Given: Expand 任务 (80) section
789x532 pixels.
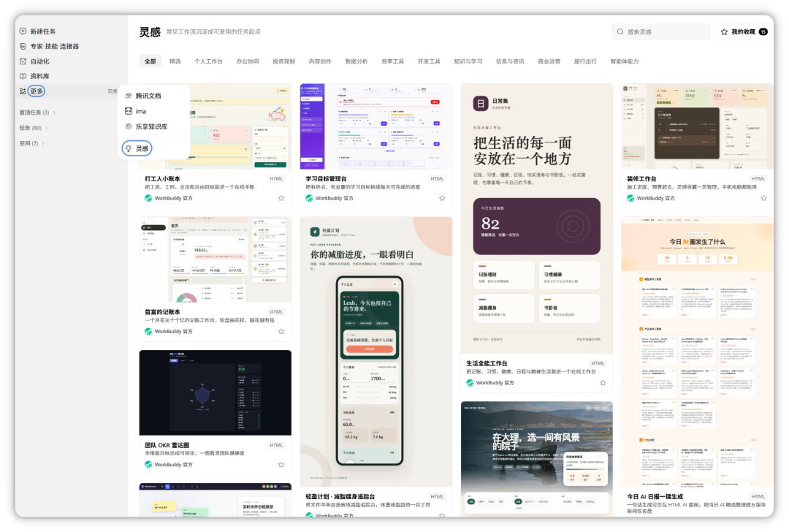Looking at the screenshot, I should tap(34, 128).
